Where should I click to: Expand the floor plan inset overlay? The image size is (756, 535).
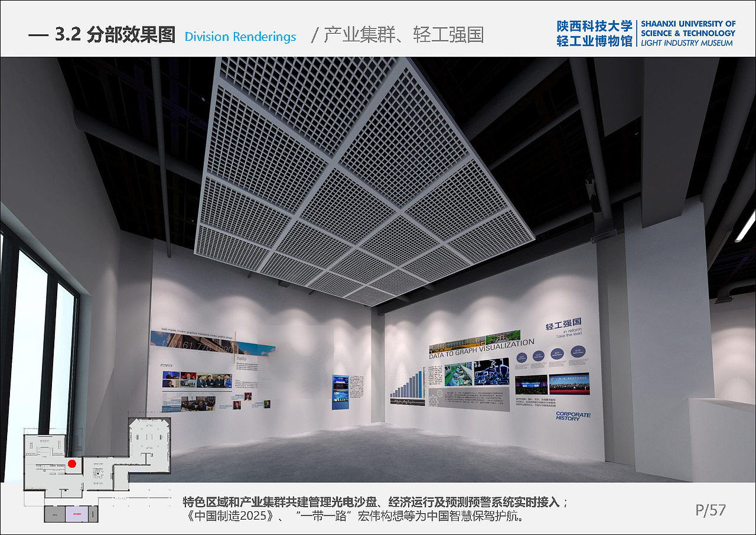pyautogui.click(x=89, y=473)
